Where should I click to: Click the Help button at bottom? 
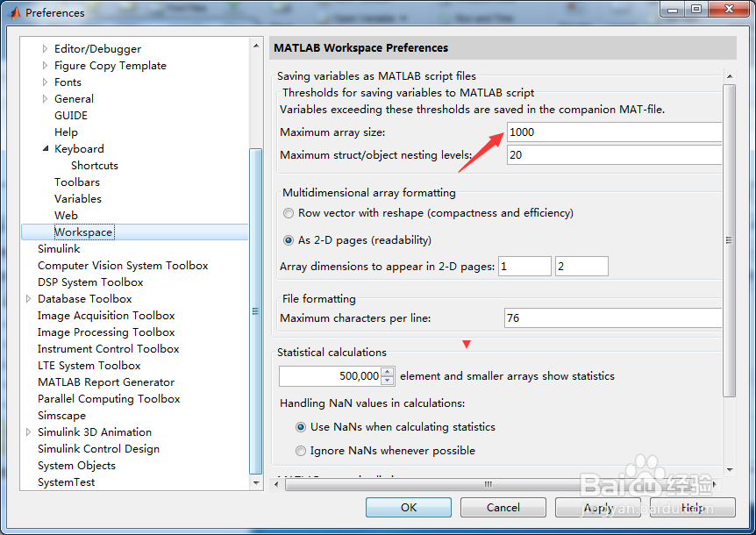click(x=693, y=508)
